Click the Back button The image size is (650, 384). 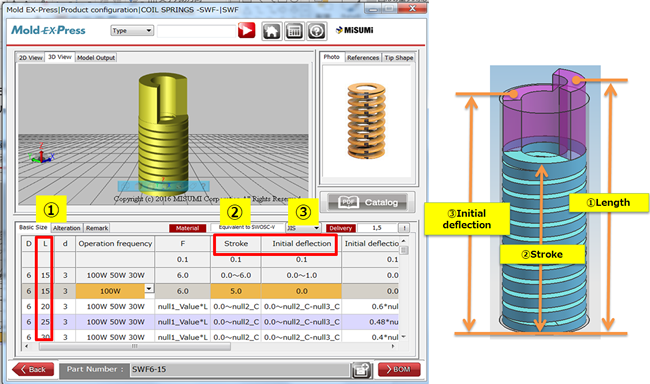coord(33,369)
